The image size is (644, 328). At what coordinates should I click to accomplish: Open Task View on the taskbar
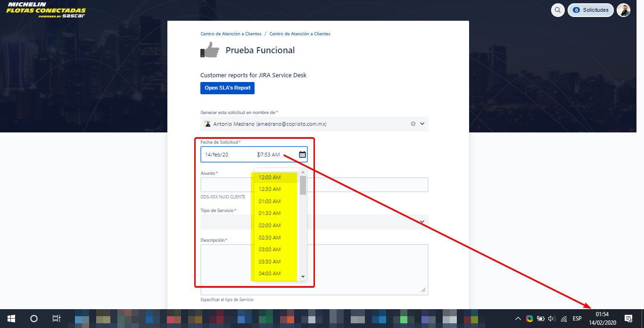[x=56, y=319]
